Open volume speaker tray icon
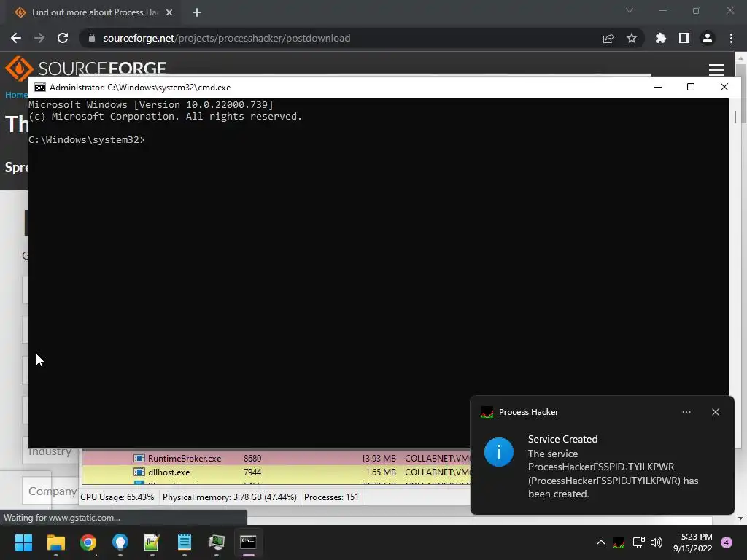 pyautogui.click(x=657, y=542)
